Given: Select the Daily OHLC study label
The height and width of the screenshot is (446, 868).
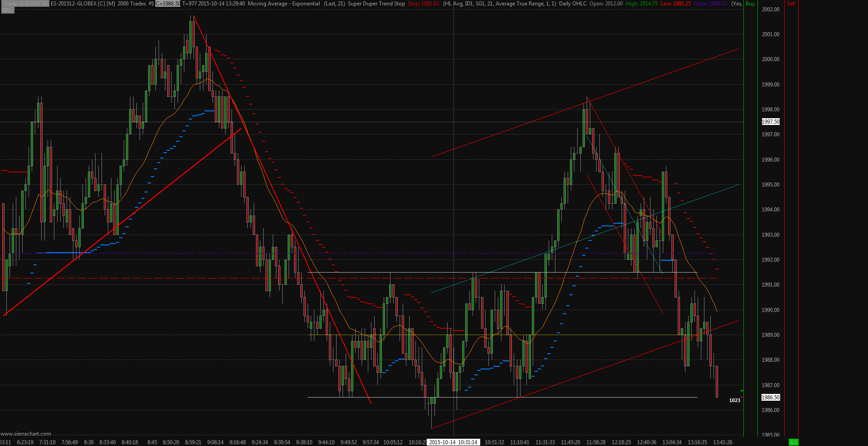Looking at the screenshot, I should pos(573,4).
